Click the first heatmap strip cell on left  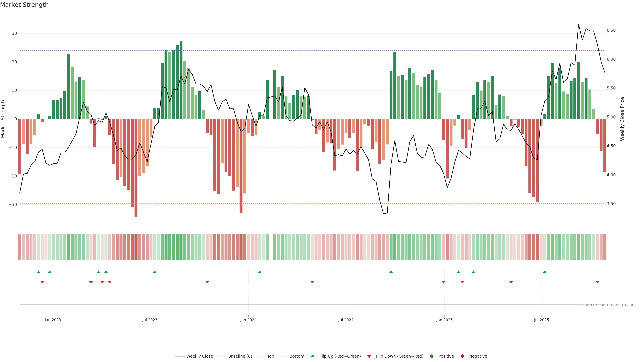pos(20,247)
